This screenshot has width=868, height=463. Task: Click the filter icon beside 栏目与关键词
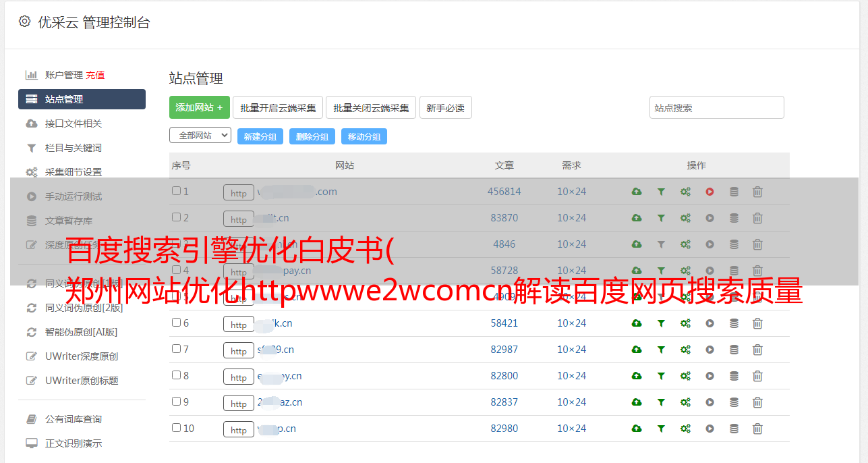click(x=31, y=148)
